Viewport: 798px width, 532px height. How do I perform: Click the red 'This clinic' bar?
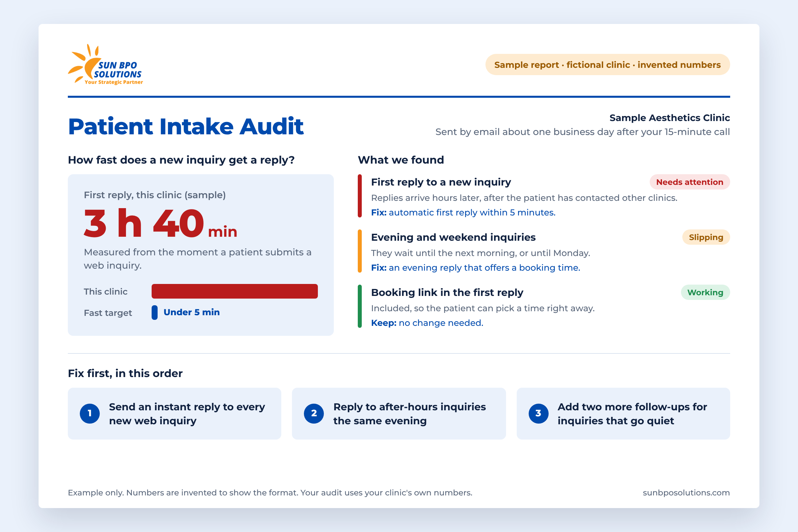235,291
